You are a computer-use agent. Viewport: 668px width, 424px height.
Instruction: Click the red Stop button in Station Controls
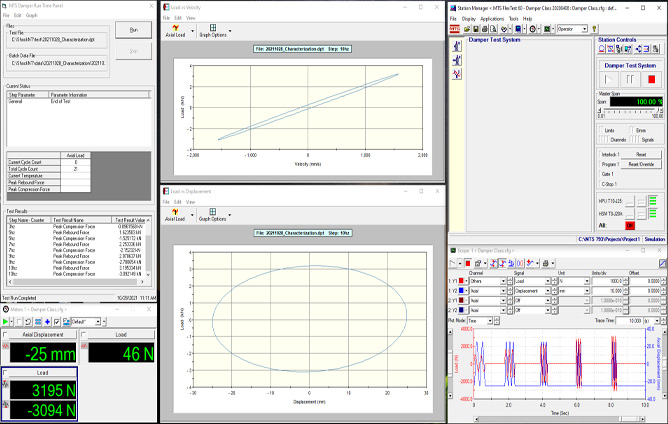click(x=652, y=78)
